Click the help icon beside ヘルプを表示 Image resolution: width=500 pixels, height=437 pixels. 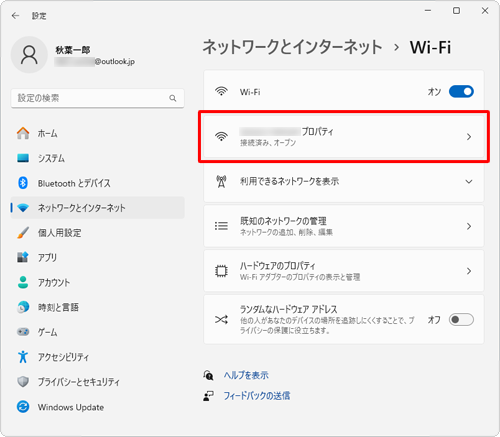(209, 375)
